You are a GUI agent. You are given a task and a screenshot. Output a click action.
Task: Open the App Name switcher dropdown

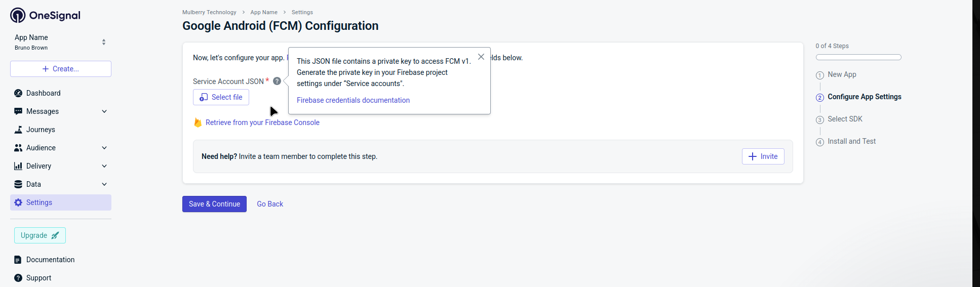pos(103,42)
